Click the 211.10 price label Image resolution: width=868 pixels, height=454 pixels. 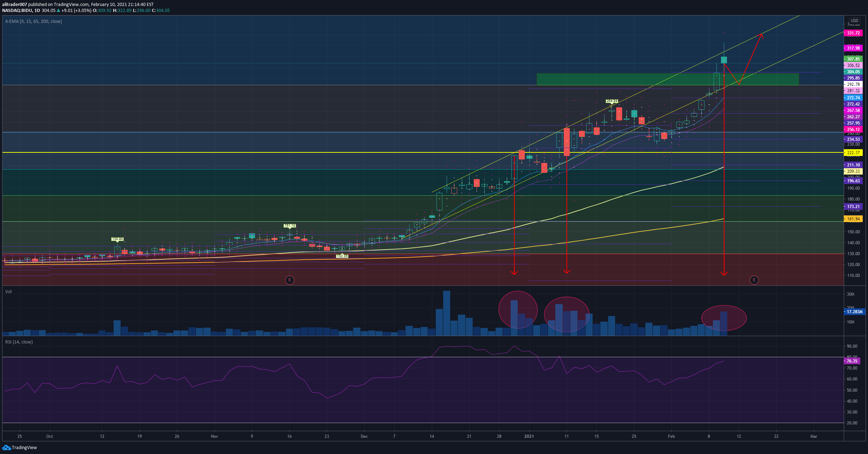pyautogui.click(x=853, y=165)
